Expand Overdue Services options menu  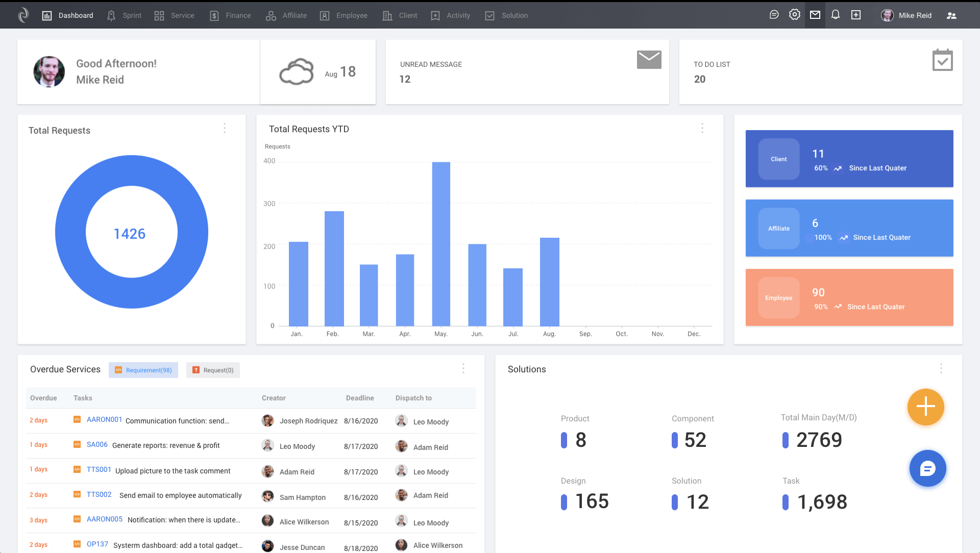463,368
